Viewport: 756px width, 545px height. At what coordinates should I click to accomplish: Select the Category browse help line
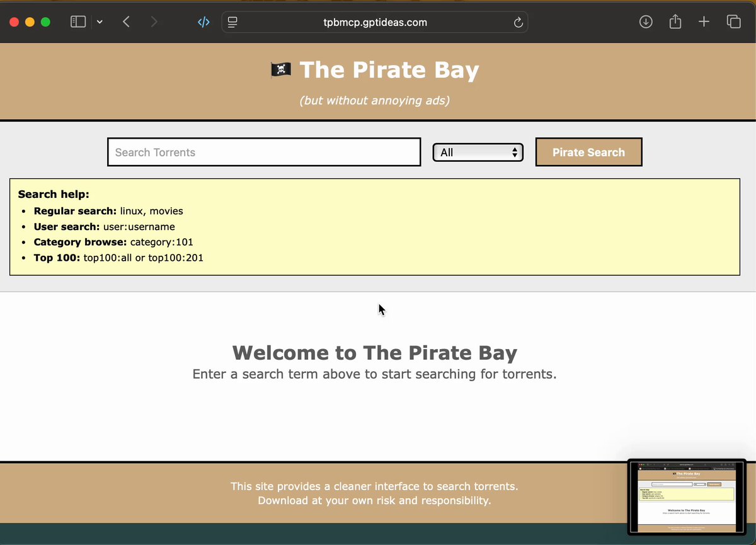pyautogui.click(x=113, y=242)
